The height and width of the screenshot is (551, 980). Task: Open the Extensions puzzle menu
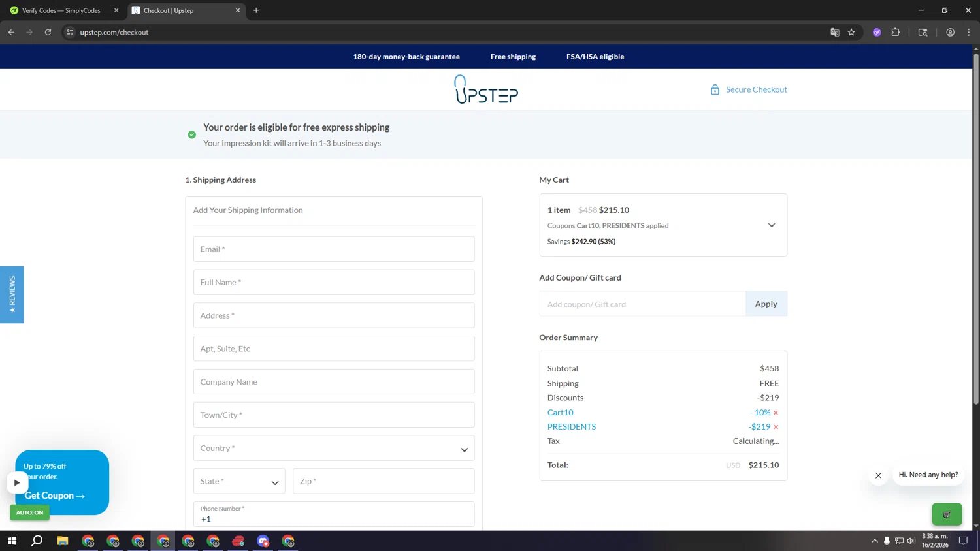point(896,32)
